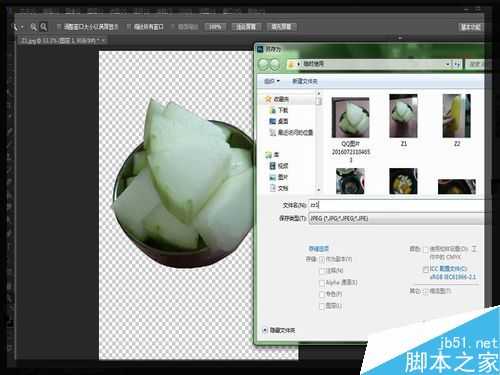
Task: Select Libraries in the navigation tree
Action: 276,155
